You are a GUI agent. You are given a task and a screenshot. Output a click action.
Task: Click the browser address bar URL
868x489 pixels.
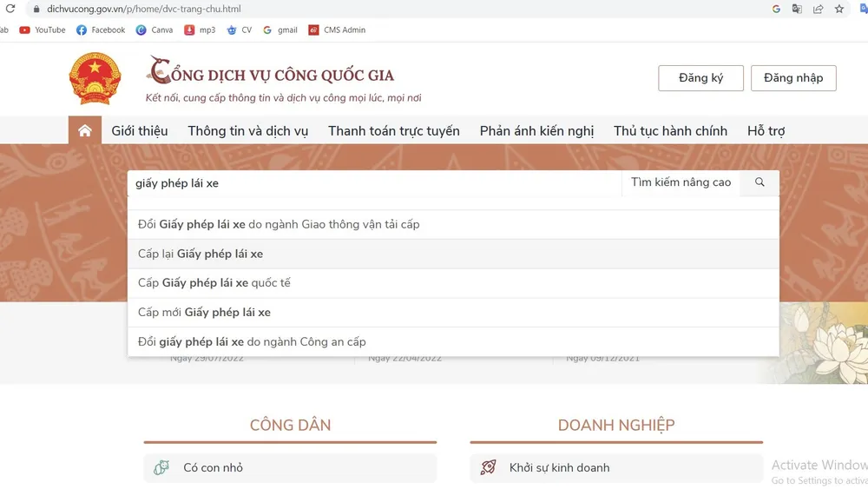click(144, 9)
